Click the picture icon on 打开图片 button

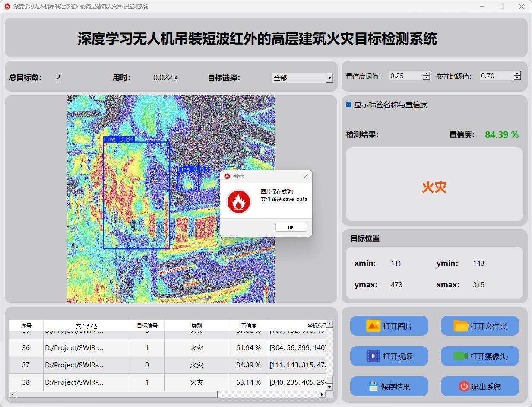coord(373,326)
